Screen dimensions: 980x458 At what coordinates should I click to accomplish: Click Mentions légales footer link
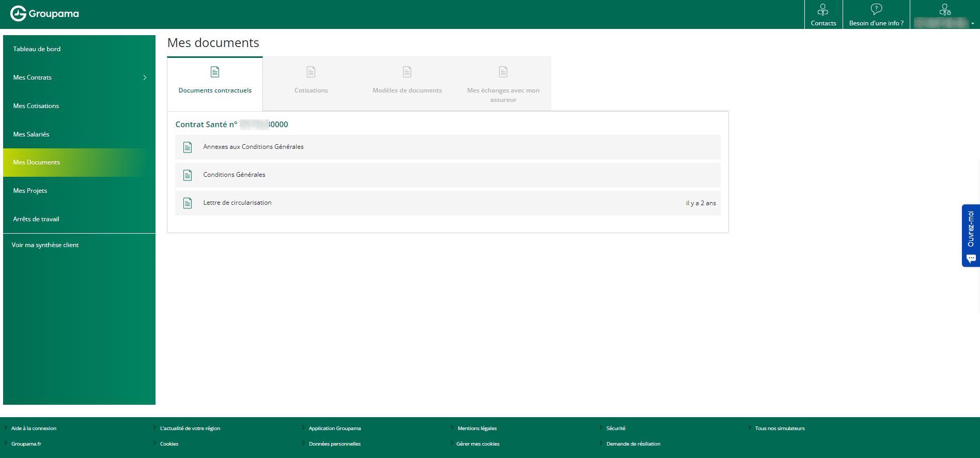pyautogui.click(x=477, y=429)
